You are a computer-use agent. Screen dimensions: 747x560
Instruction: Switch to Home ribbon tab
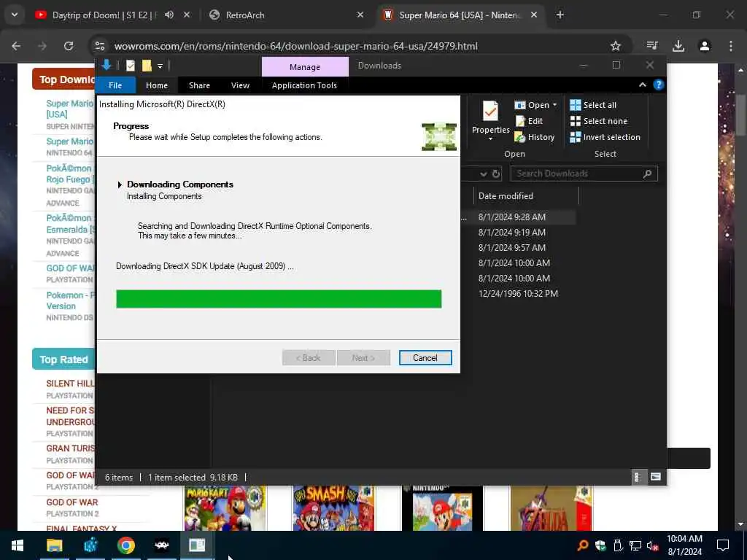click(x=157, y=85)
